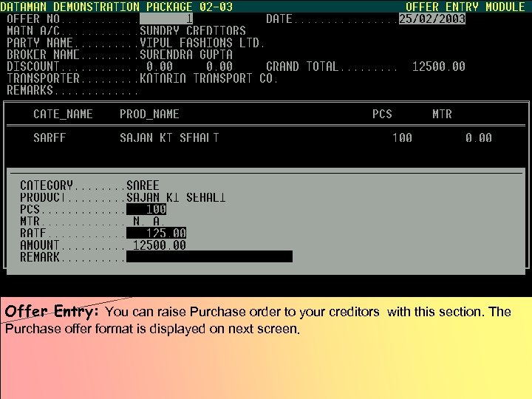Click CATEGORY value SAREE in detail panel
Screen dimensions: 532x399
click(143, 185)
